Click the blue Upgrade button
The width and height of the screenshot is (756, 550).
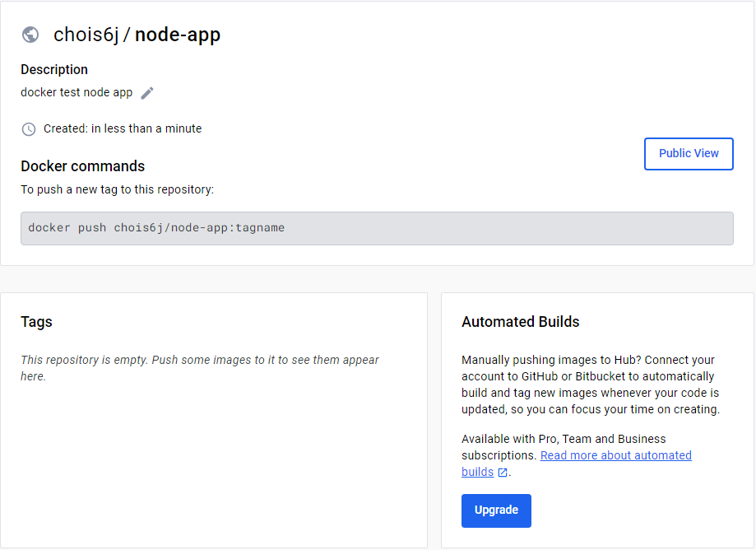tap(496, 510)
